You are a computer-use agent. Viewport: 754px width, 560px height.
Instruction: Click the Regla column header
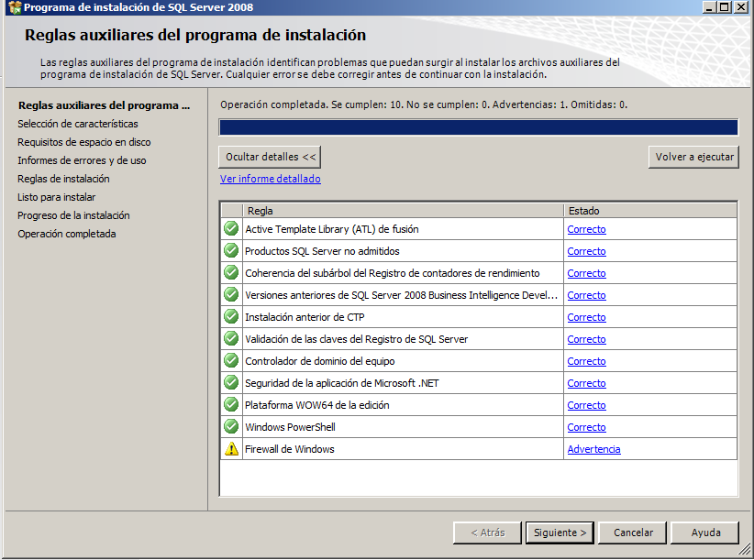click(x=402, y=211)
